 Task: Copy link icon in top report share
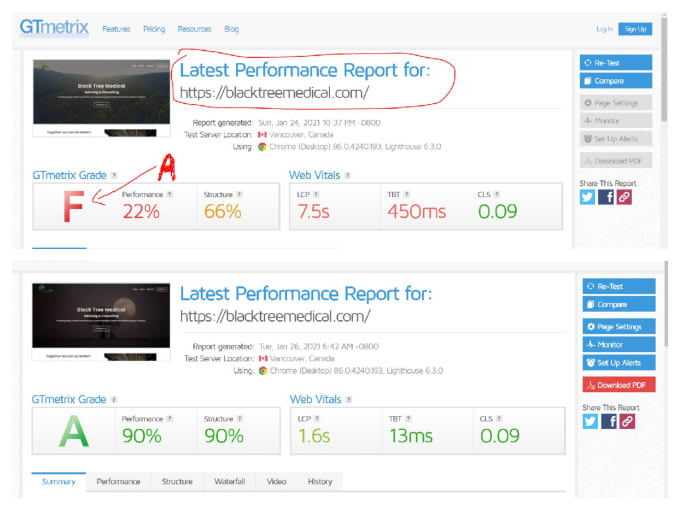[624, 197]
